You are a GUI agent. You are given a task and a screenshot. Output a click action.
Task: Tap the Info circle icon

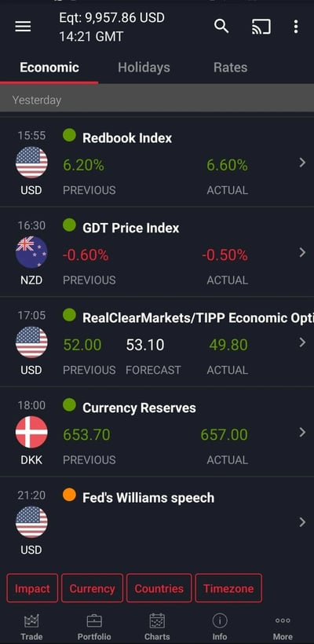[220, 620]
